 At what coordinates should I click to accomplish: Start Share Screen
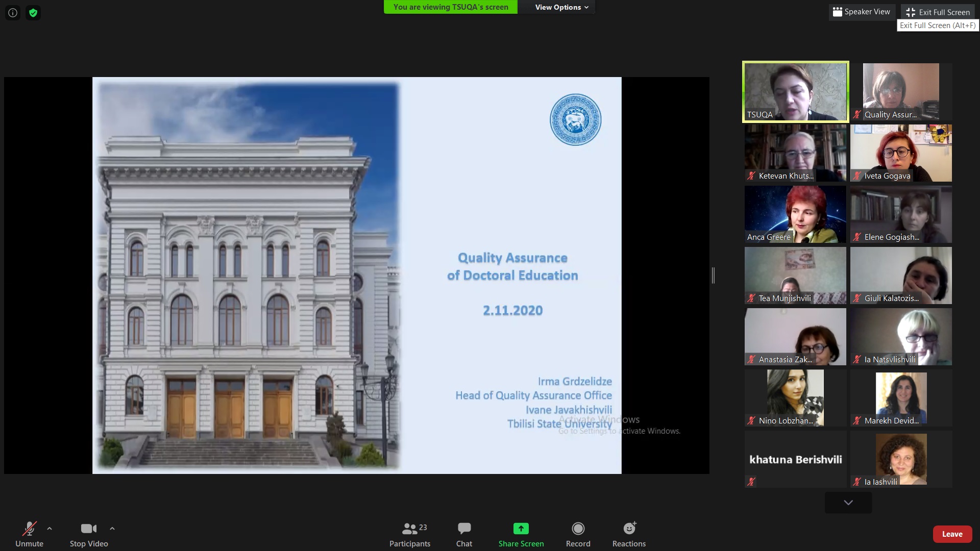(x=521, y=534)
